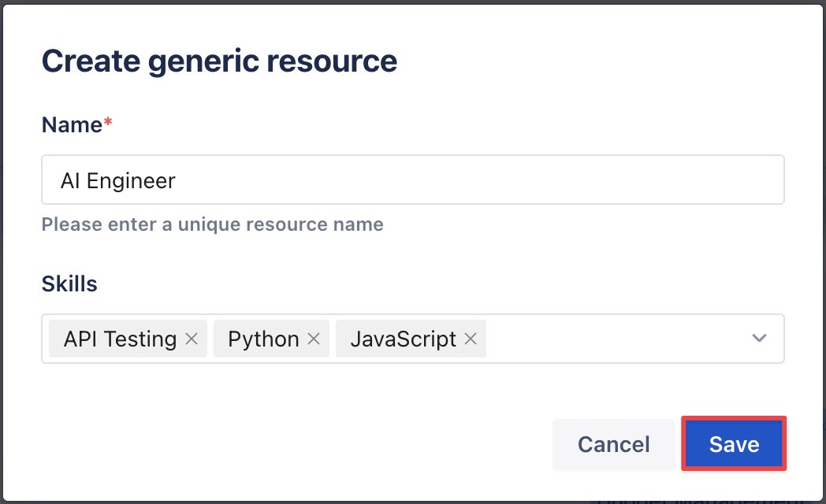826x504 pixels.
Task: Click the dimmed backdrop above the dialog
Action: click(413, 2)
